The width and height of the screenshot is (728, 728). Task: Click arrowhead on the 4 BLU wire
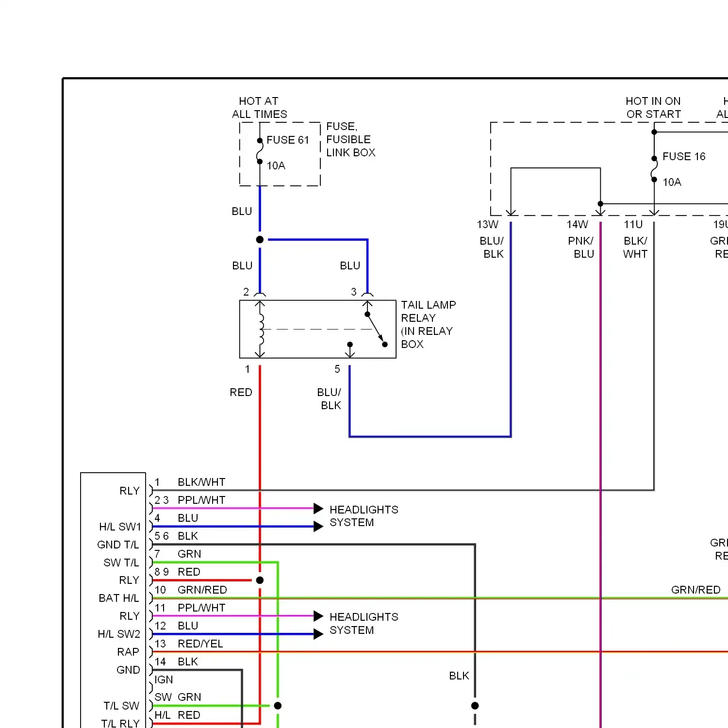point(318,527)
